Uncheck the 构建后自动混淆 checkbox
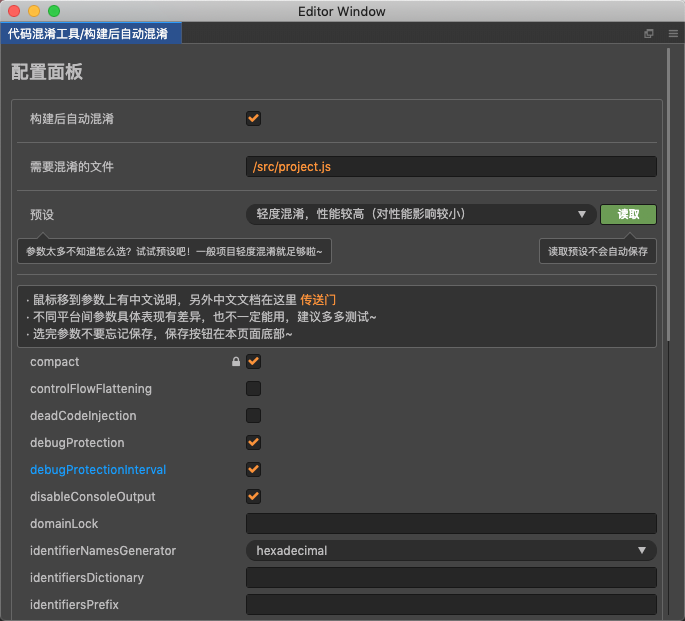The image size is (685, 621). point(253,118)
